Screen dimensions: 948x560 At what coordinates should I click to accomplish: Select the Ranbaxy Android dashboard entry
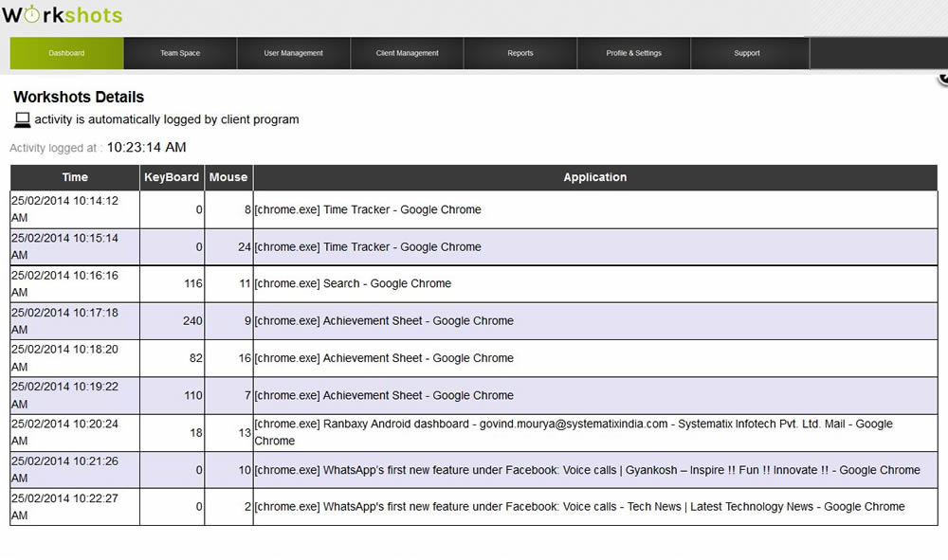[573, 432]
